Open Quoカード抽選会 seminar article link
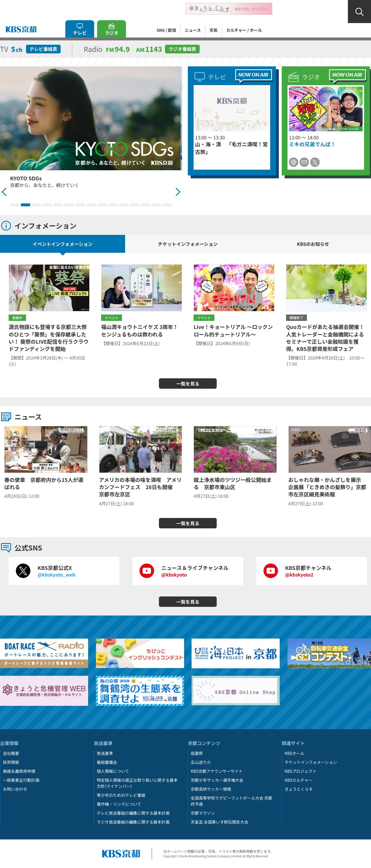Viewport: 371px width, 868px height. coord(325,338)
